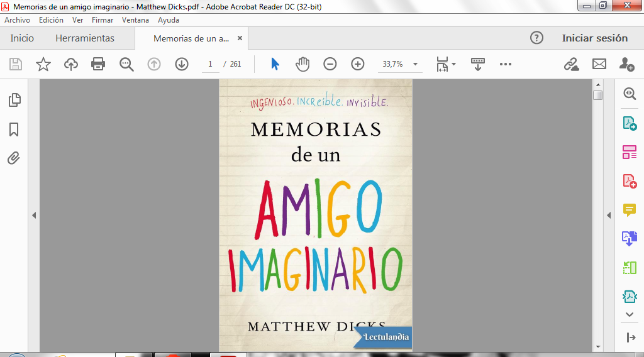Click the scroll up arrow
This screenshot has height=357, width=644.
pyautogui.click(x=598, y=85)
